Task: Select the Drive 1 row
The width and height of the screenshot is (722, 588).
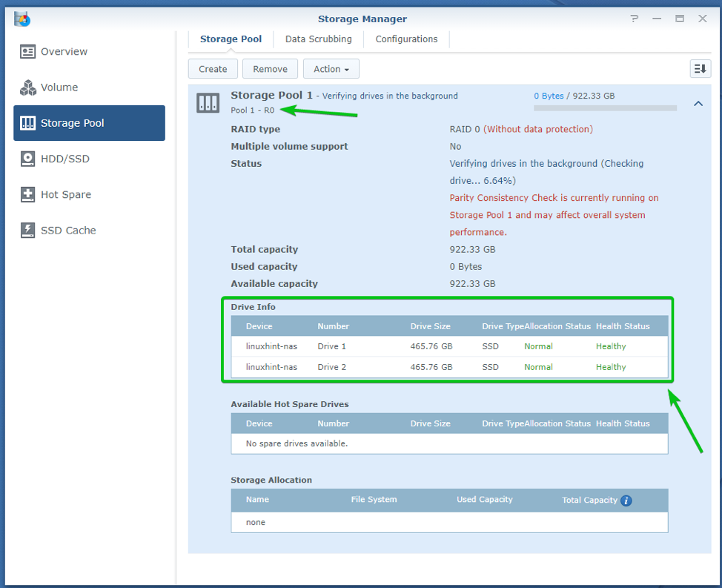Action: [x=449, y=346]
